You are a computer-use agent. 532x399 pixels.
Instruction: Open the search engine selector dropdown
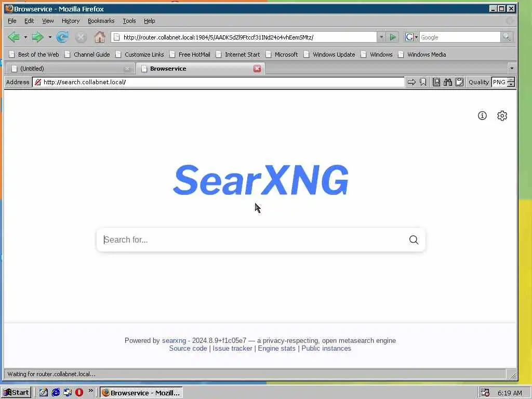click(411, 37)
